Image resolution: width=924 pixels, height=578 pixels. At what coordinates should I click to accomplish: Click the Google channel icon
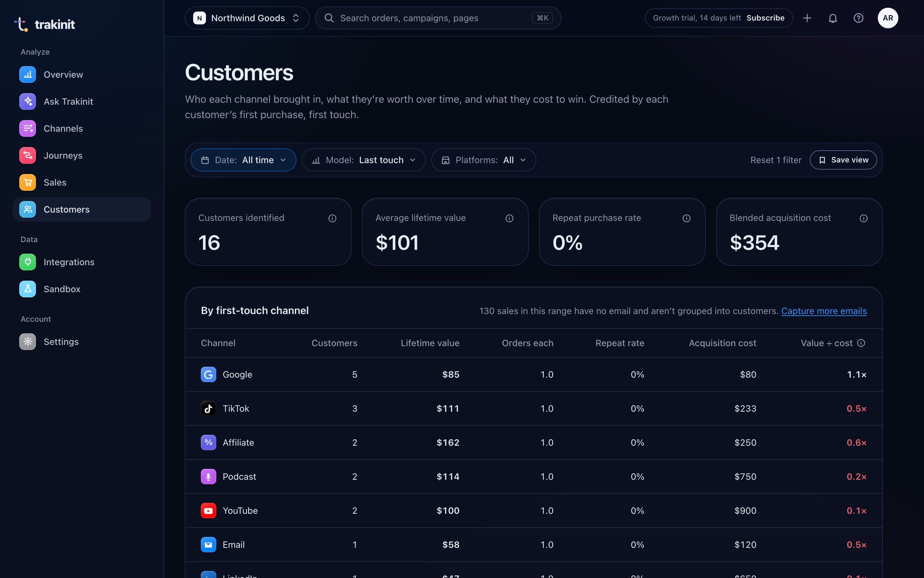209,374
